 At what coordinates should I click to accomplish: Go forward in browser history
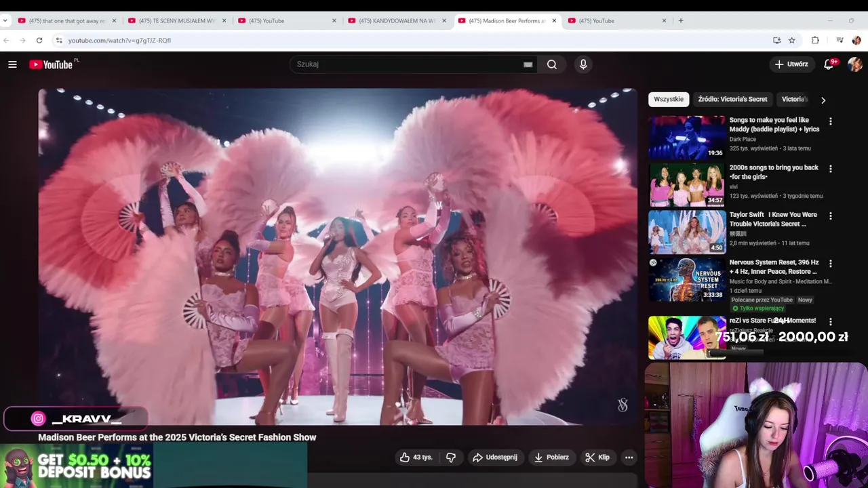pyautogui.click(x=22, y=40)
